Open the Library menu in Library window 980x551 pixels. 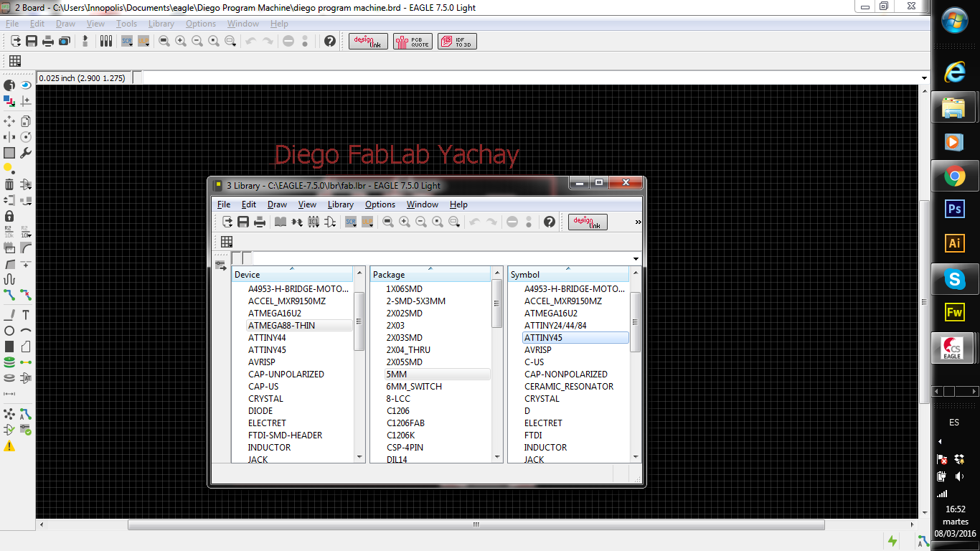[x=341, y=204]
